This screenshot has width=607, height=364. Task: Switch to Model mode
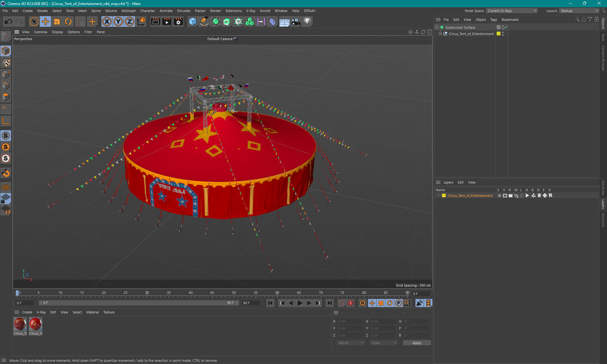(6, 51)
